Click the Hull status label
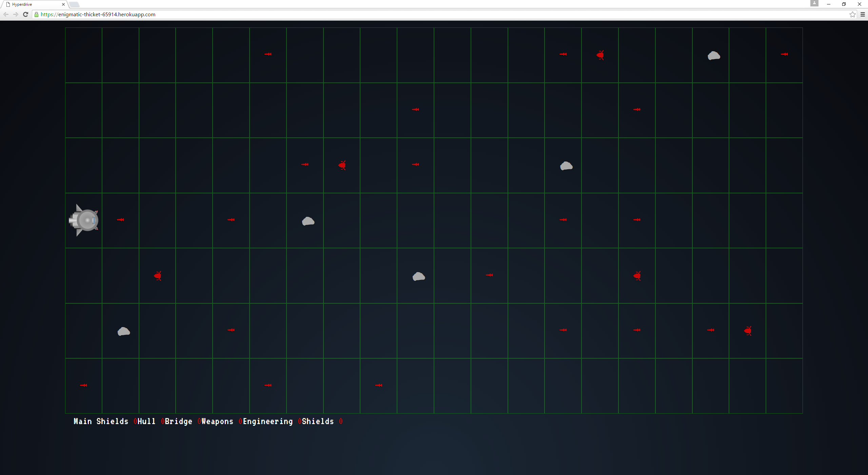 tap(146, 421)
